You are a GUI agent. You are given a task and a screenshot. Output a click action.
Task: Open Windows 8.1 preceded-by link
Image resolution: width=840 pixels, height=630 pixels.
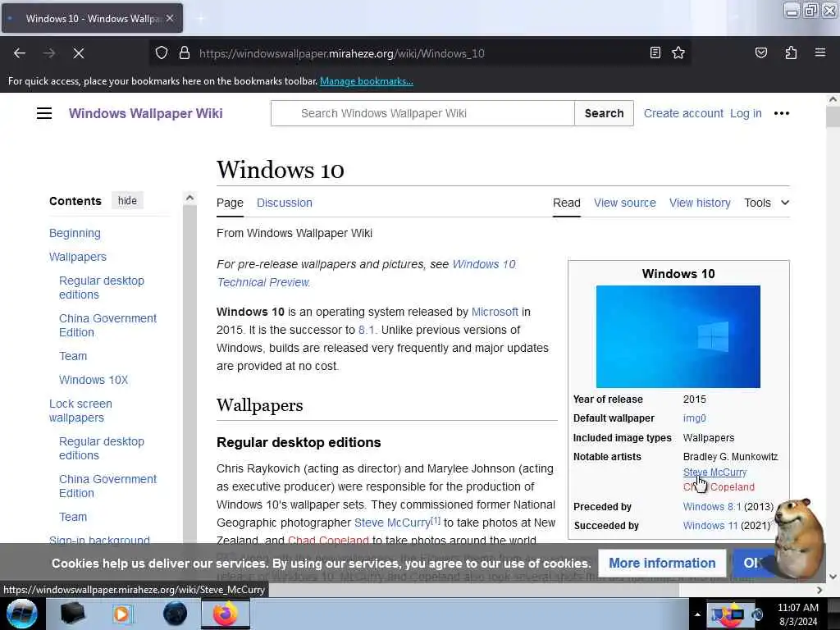pos(712,507)
